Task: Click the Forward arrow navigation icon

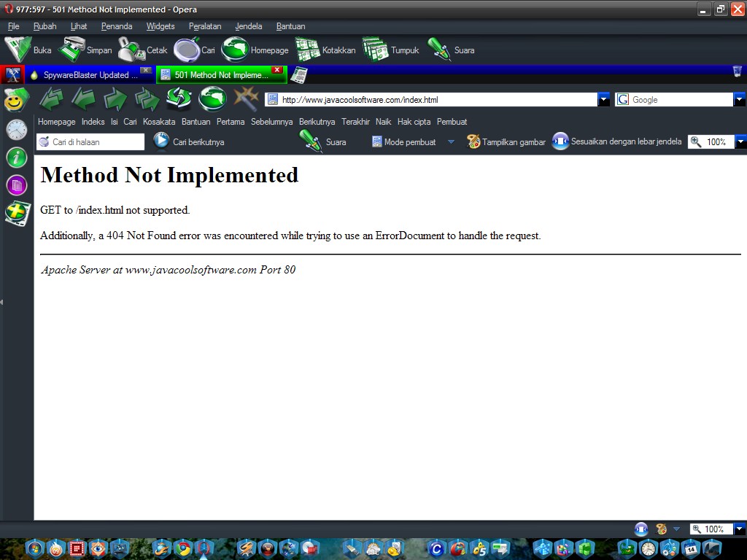Action: pyautogui.click(x=115, y=99)
